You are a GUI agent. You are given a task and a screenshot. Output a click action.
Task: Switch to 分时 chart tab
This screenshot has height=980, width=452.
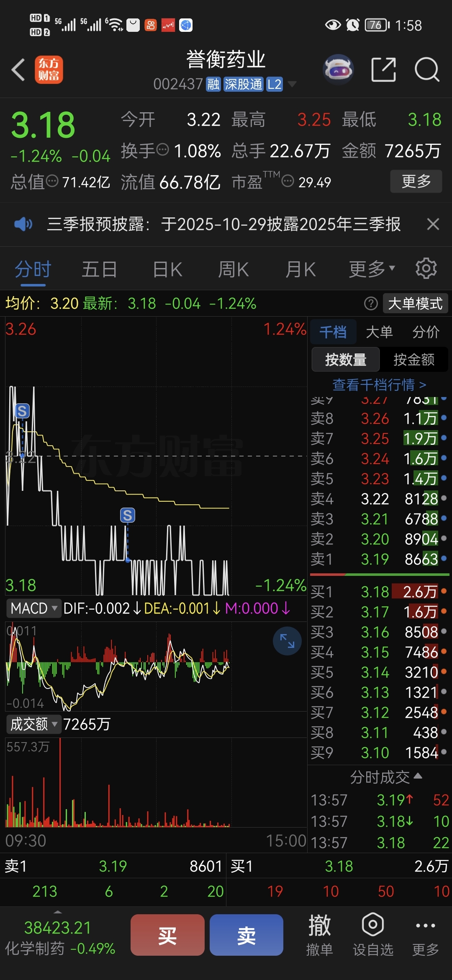(33, 269)
